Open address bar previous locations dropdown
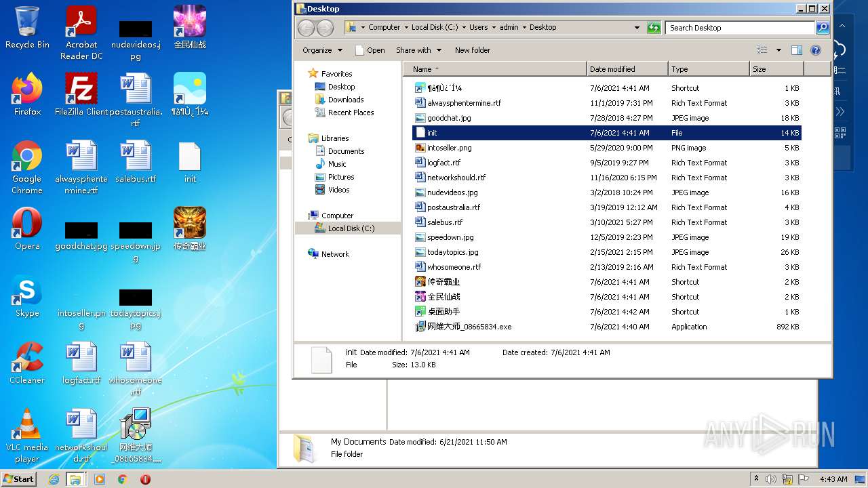This screenshot has height=488, width=868. [x=637, y=28]
